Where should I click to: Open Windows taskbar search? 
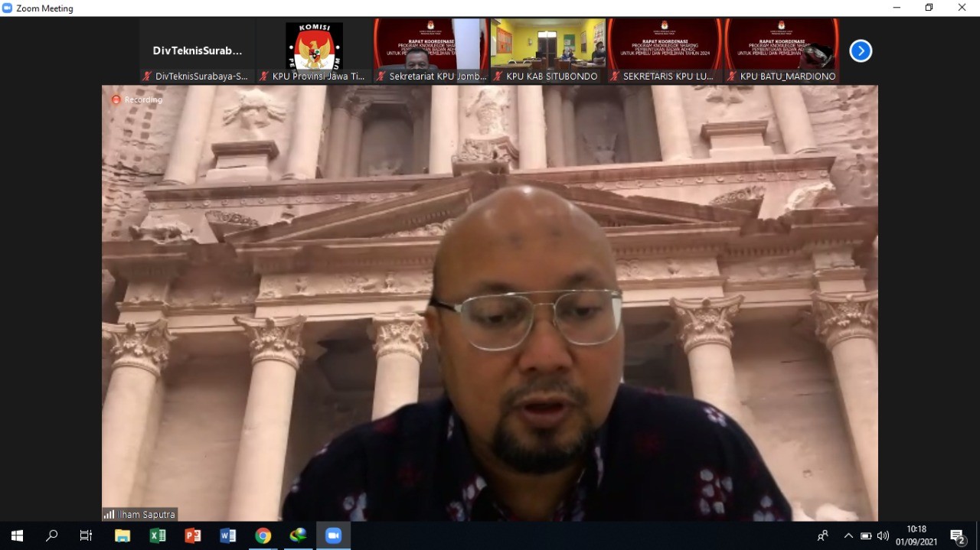point(51,535)
